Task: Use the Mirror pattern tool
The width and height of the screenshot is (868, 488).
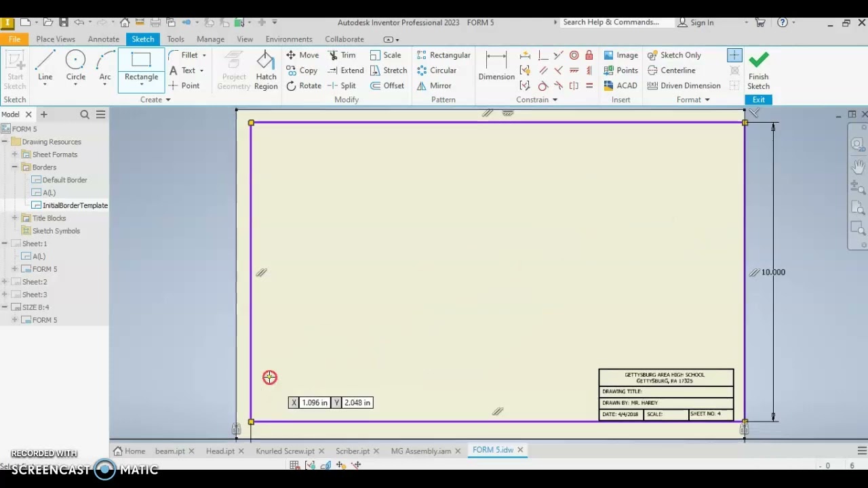Action: (434, 86)
